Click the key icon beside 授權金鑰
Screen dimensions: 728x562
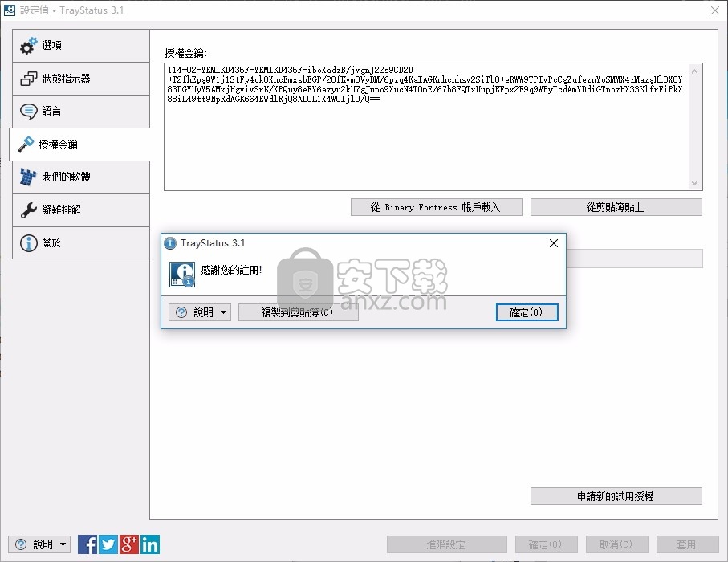tap(26, 144)
